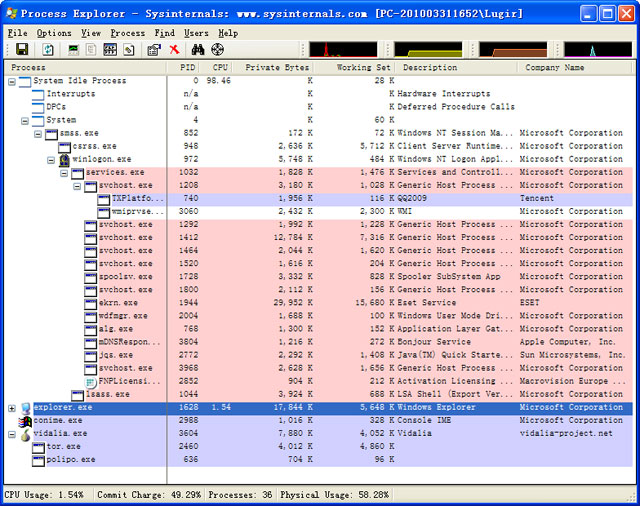Click the crosshair Find Window's Process icon
Image resolution: width=640 pixels, height=506 pixels.
tap(218, 49)
